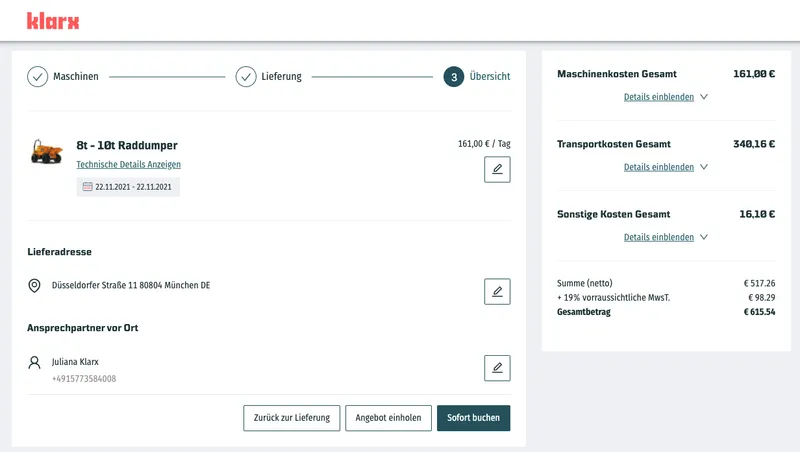Click Zurück zur Lieferung button
The height and width of the screenshot is (452, 800).
(x=292, y=418)
